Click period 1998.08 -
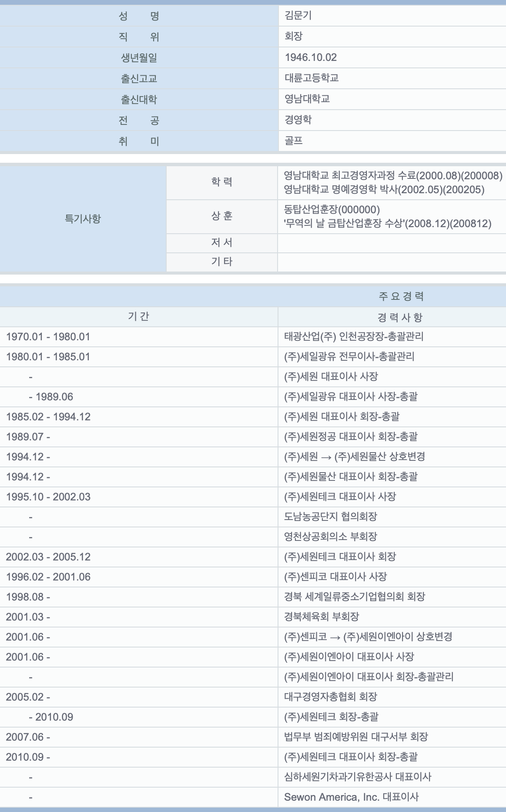Image resolution: width=506 pixels, height=812 pixels. pos(28,597)
